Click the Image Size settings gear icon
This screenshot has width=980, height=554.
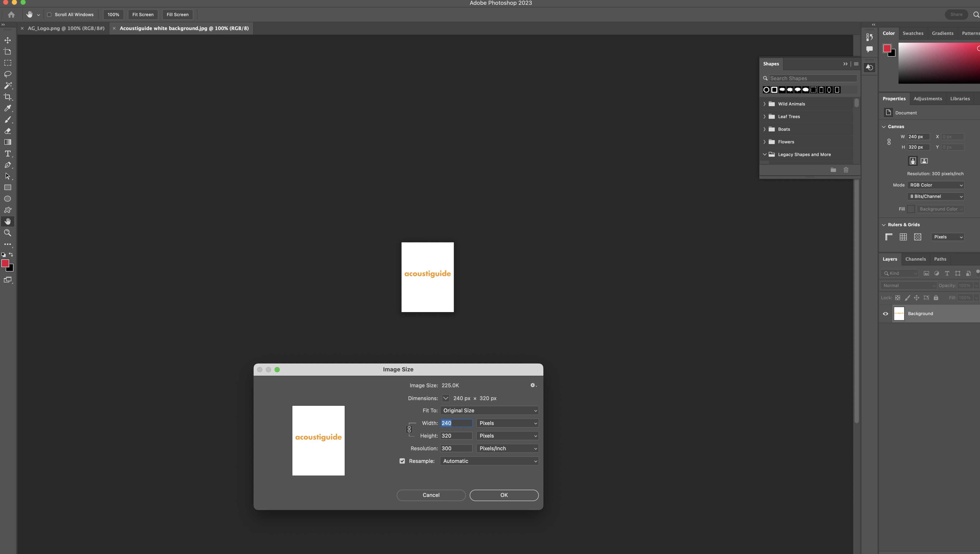pyautogui.click(x=533, y=385)
